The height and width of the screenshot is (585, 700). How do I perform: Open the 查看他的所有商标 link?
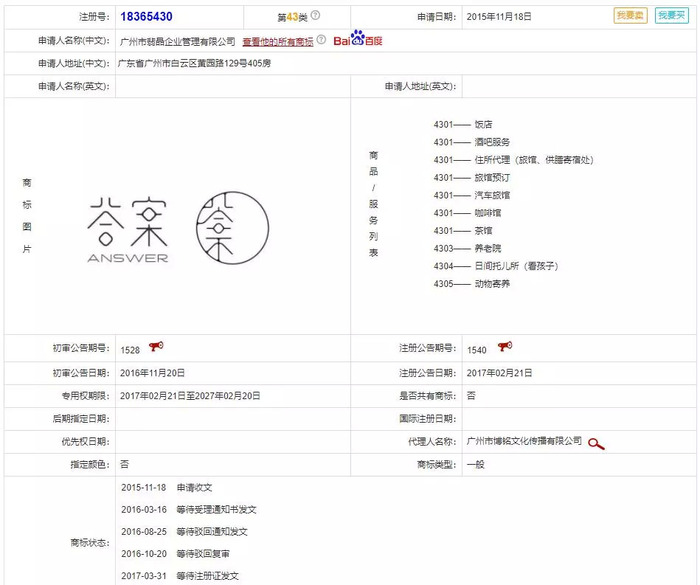(277, 41)
